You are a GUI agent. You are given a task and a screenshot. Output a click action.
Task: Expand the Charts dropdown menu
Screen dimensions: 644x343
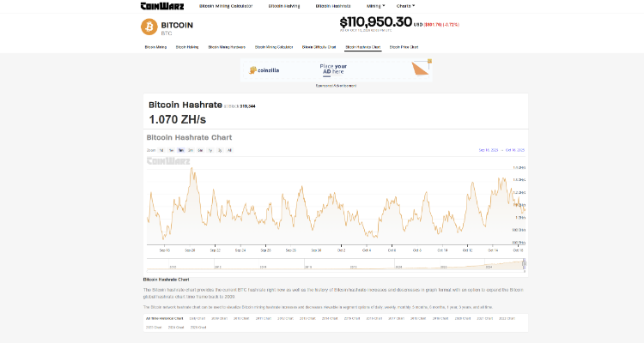tap(405, 6)
